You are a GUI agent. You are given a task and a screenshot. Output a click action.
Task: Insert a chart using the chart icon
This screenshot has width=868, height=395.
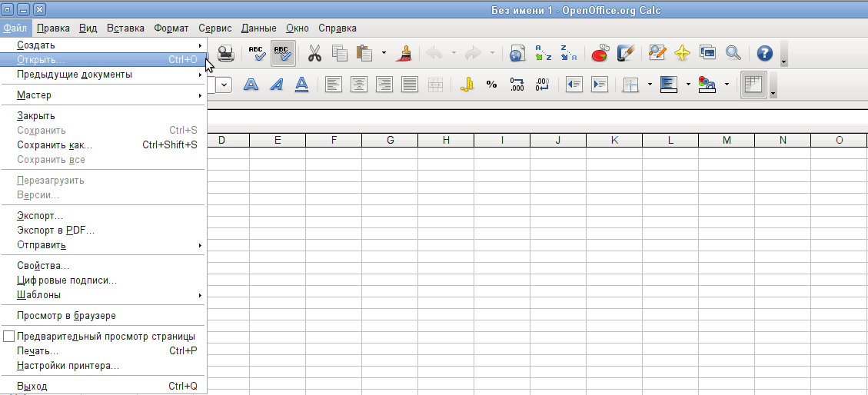[x=600, y=53]
